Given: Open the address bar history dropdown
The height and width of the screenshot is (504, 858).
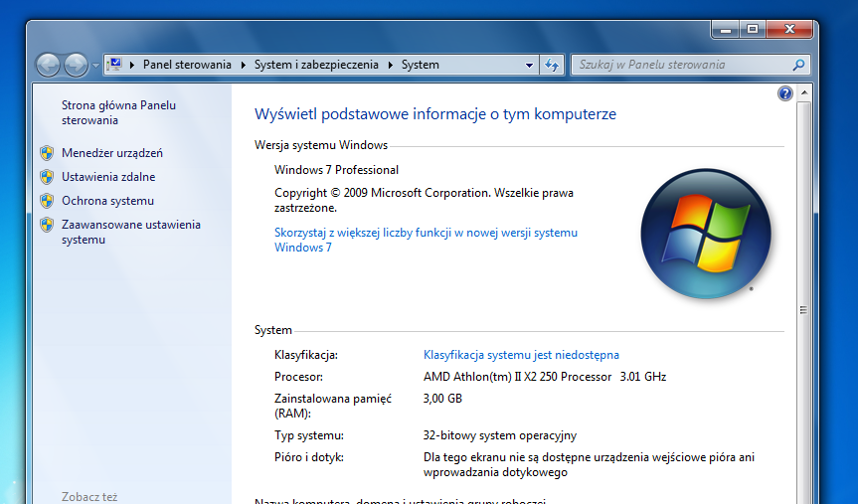Looking at the screenshot, I should [529, 65].
